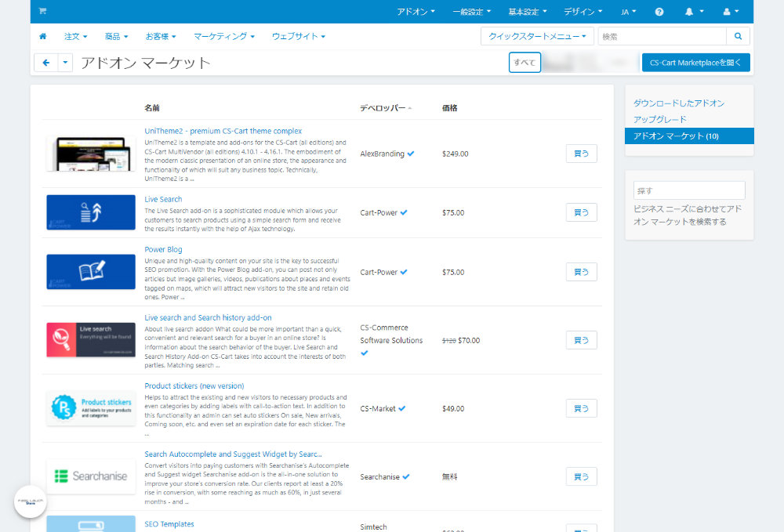Click 買う button for Searchanise widget

click(581, 476)
